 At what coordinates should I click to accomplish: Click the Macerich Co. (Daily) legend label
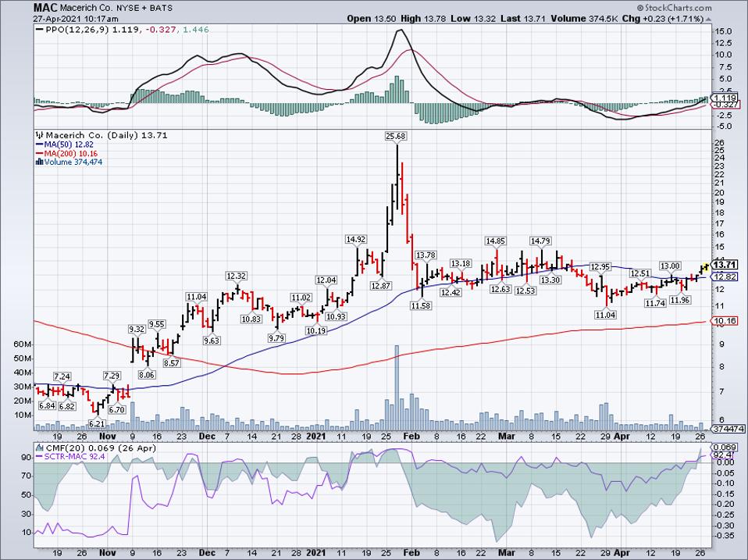(x=92, y=135)
